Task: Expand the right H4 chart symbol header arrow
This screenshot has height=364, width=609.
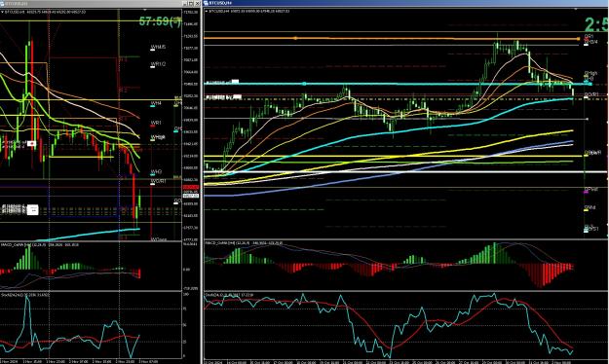Action: pyautogui.click(x=207, y=12)
